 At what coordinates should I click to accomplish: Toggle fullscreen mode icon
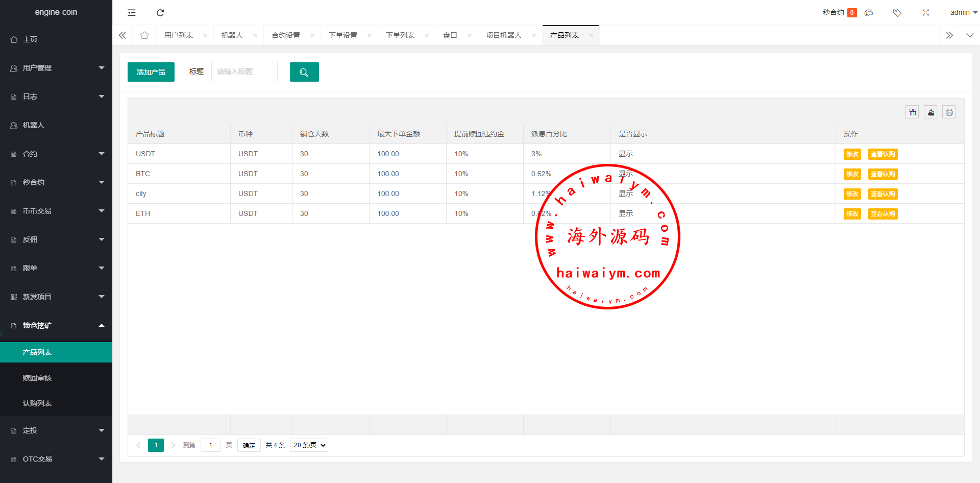point(925,13)
